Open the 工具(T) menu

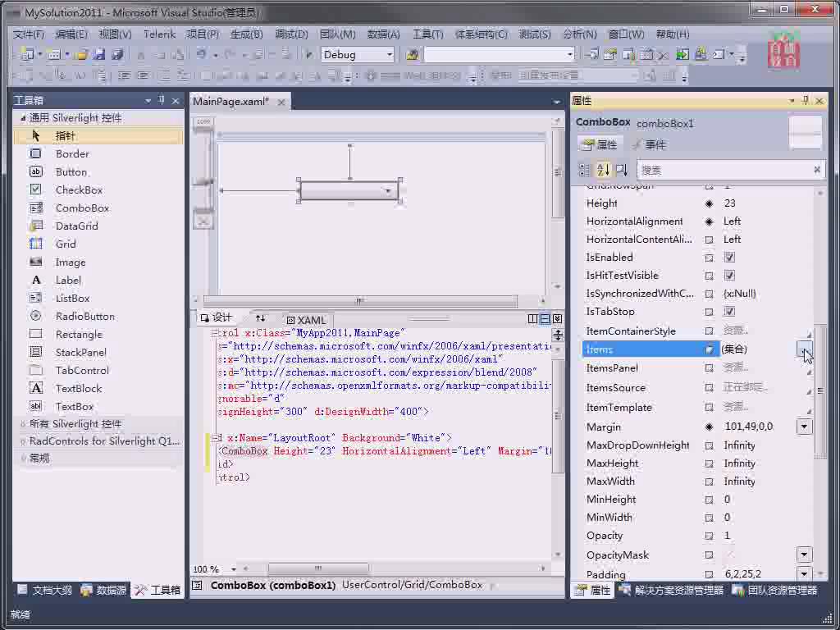pyautogui.click(x=427, y=34)
